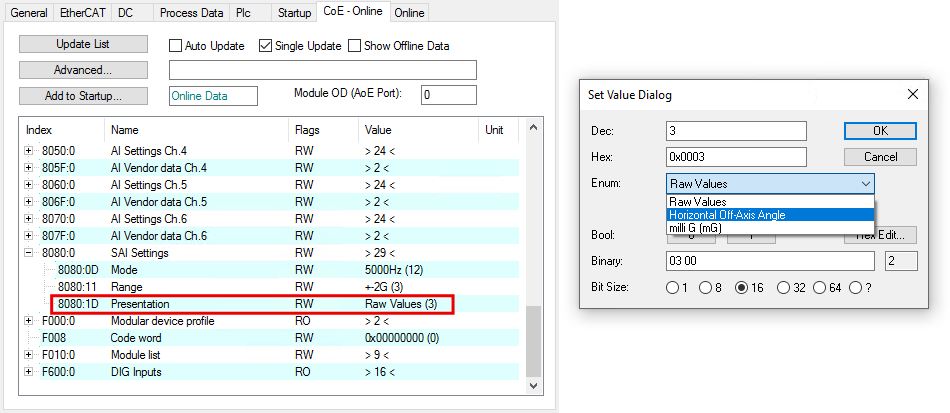Expand the F600:0 DIG Inputs node

click(x=28, y=371)
